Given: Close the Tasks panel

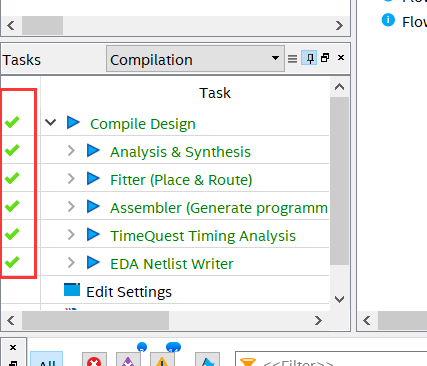Looking at the screenshot, I should point(341,58).
